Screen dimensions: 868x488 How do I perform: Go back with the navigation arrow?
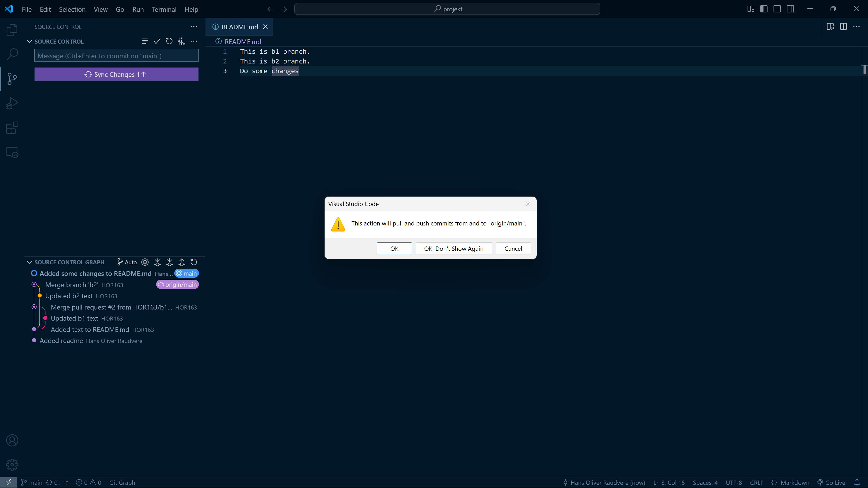tap(270, 9)
